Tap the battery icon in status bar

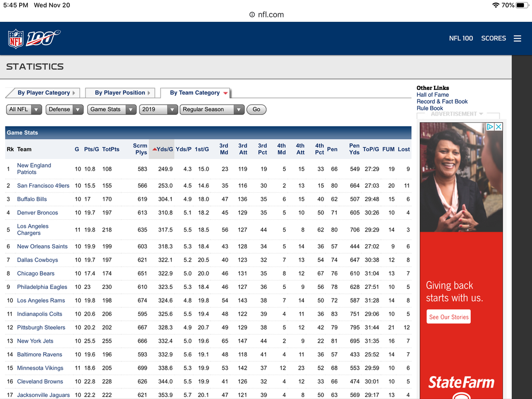522,5
